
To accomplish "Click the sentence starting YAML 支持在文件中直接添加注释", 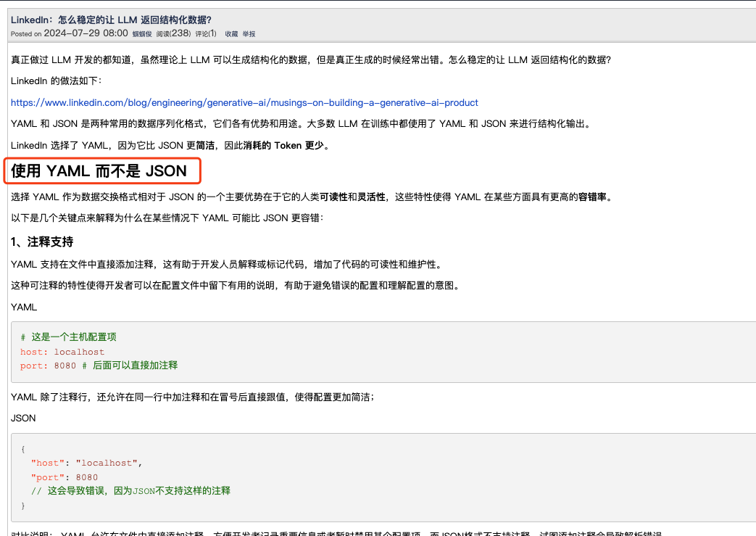I will pos(227,265).
